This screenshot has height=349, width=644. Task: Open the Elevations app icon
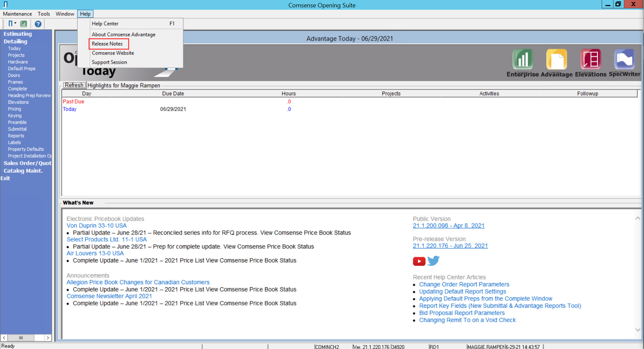point(590,59)
